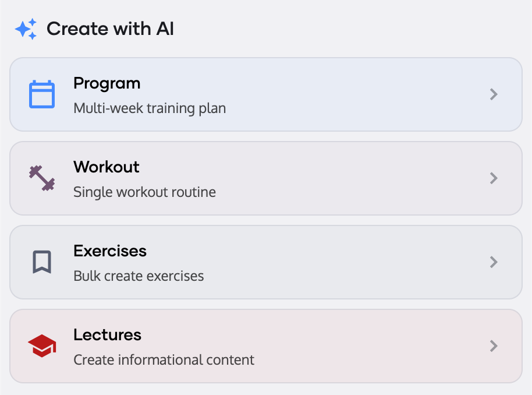
Task: Click "Multi-week training plan" description
Action: point(150,108)
